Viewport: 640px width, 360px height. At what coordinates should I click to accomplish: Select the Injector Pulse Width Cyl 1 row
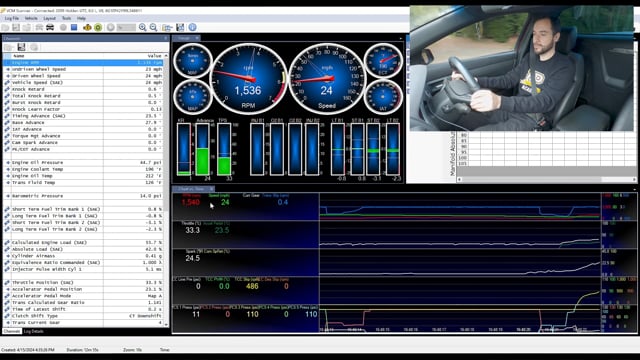click(83, 269)
